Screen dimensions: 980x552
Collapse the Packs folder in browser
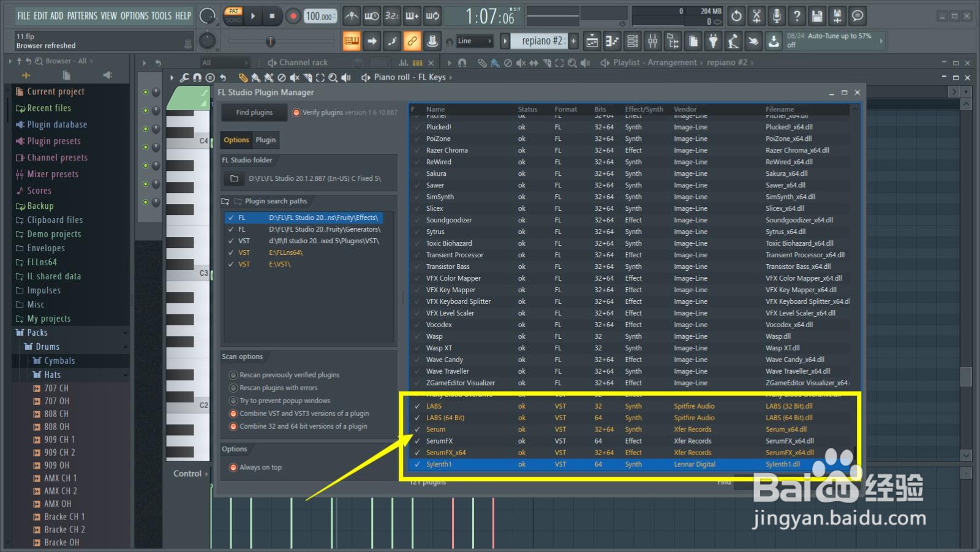(37, 333)
